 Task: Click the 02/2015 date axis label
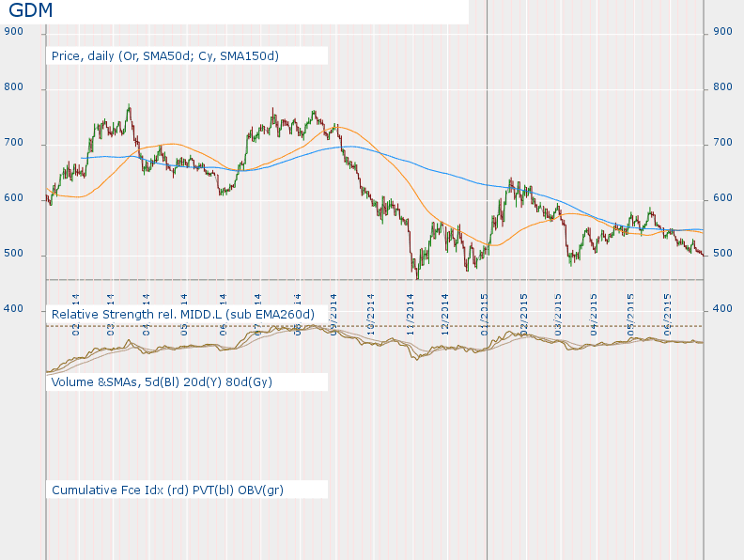coord(524,307)
